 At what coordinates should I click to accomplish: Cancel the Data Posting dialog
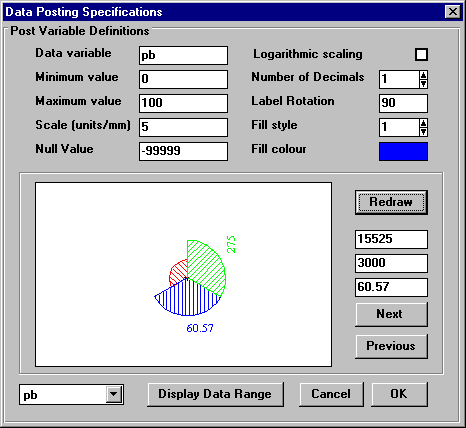point(331,394)
